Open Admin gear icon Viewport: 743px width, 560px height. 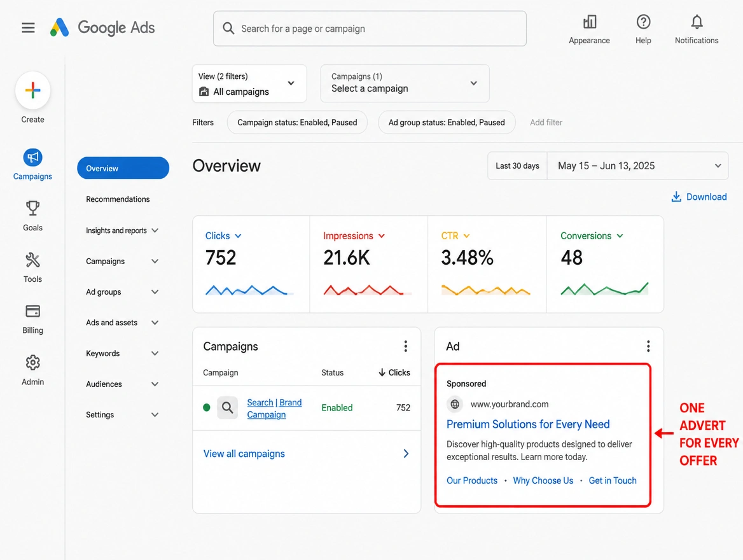coord(32,363)
